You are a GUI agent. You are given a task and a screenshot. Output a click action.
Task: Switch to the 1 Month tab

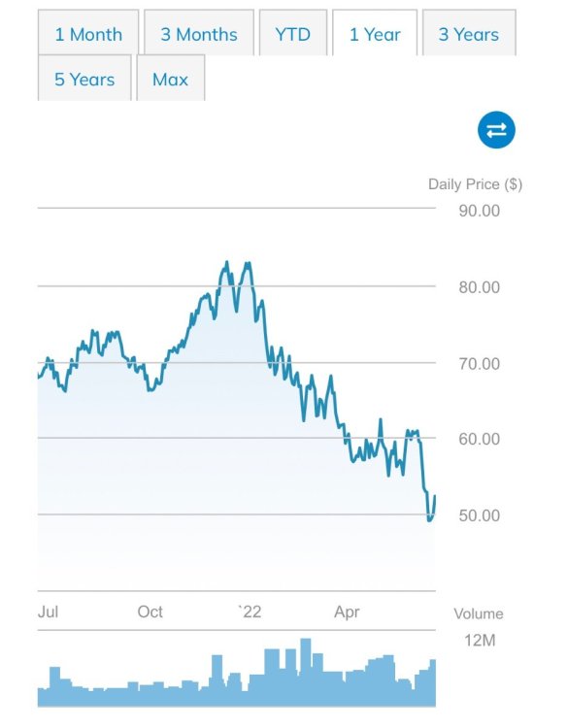pyautogui.click(x=88, y=33)
